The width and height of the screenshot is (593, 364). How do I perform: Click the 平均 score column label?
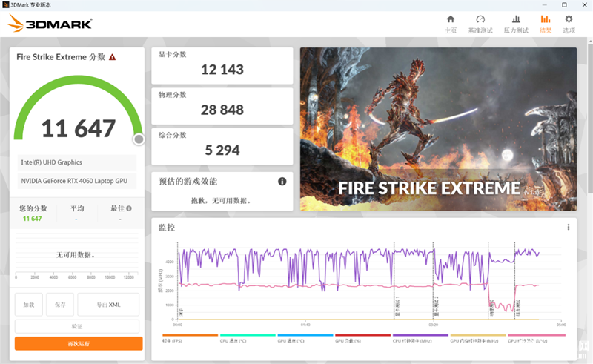[77, 208]
